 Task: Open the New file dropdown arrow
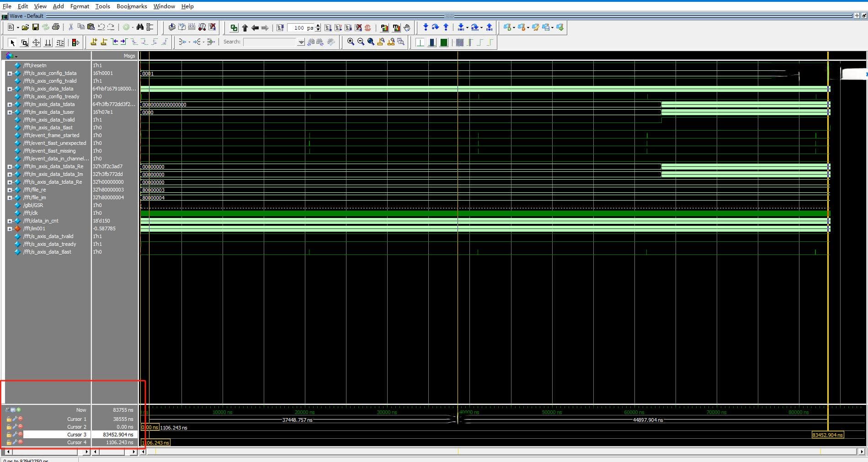coord(18,28)
